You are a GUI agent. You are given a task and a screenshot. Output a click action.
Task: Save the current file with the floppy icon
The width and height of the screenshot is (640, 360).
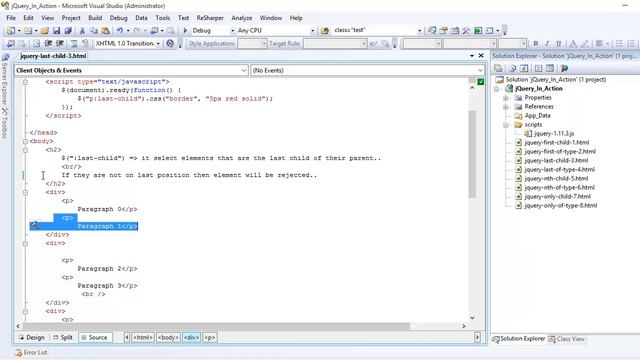tap(56, 31)
